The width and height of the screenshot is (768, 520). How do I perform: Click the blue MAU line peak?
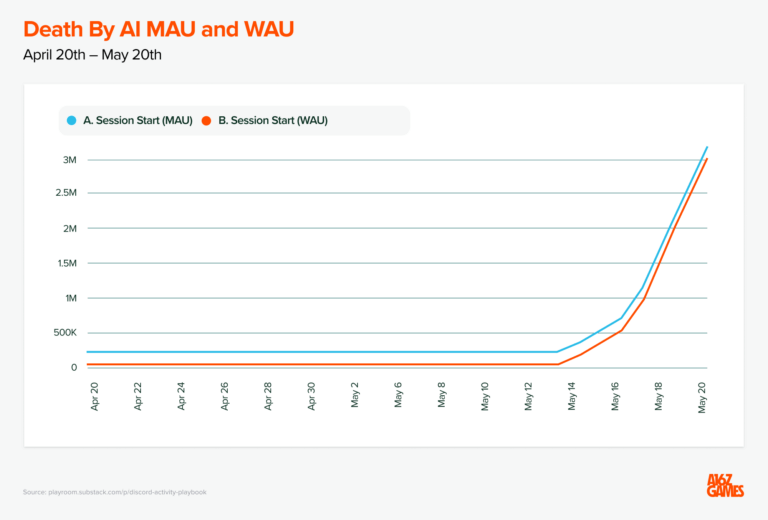click(707, 147)
